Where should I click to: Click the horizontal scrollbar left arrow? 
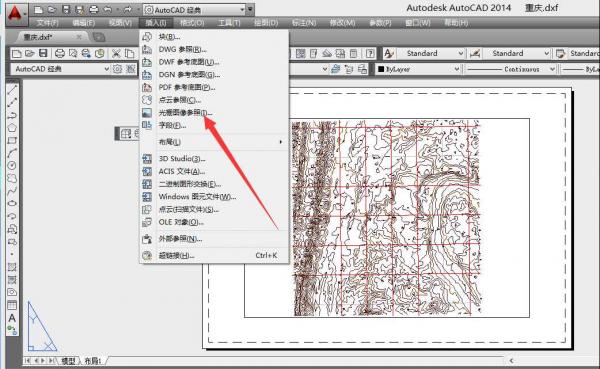(511, 361)
